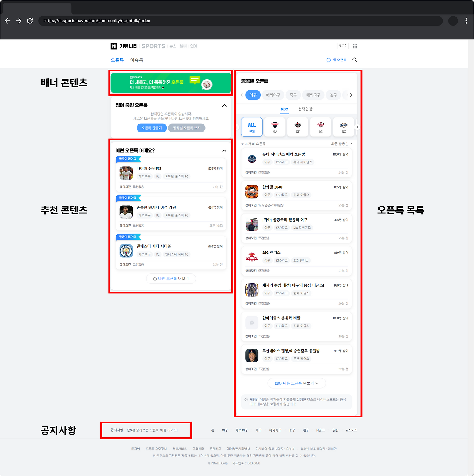Image resolution: width=474 pixels, height=476 pixels.
Task: Open 다이어 응원방2 room thumbnail
Action: pos(126,173)
